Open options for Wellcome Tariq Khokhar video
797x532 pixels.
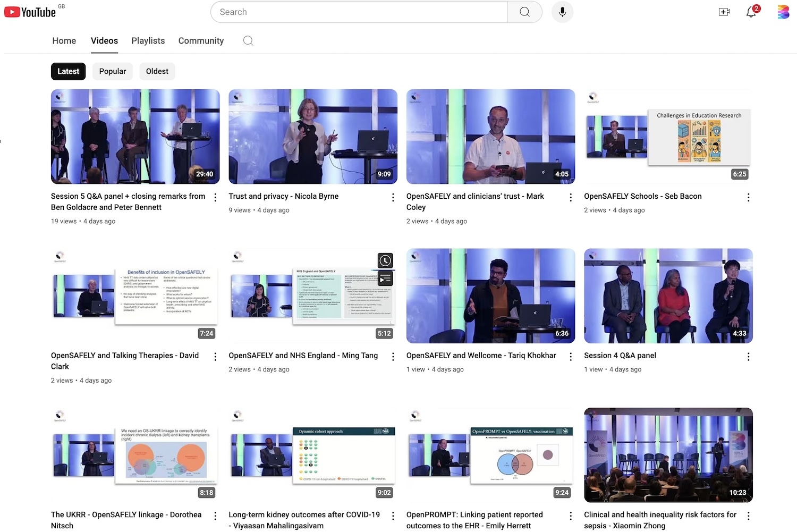point(571,357)
